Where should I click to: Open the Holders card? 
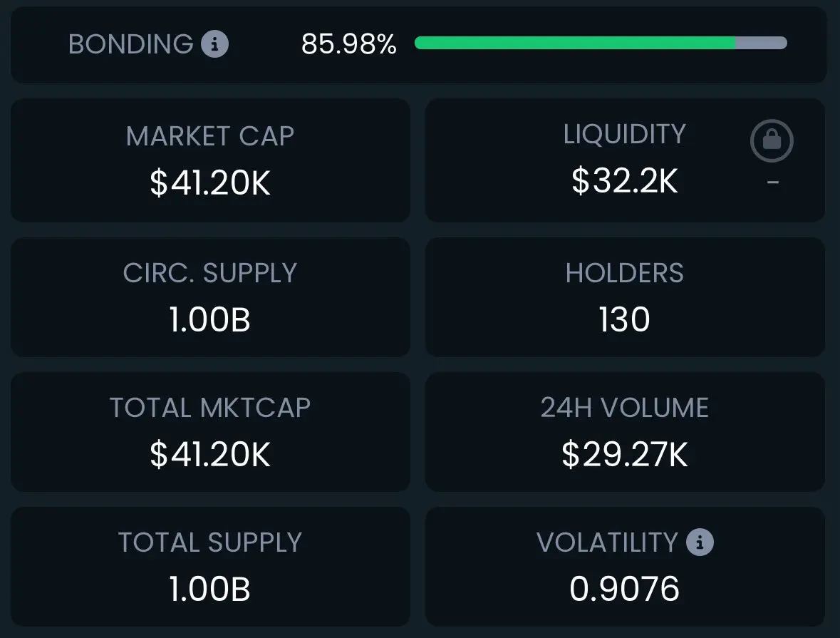click(x=625, y=297)
